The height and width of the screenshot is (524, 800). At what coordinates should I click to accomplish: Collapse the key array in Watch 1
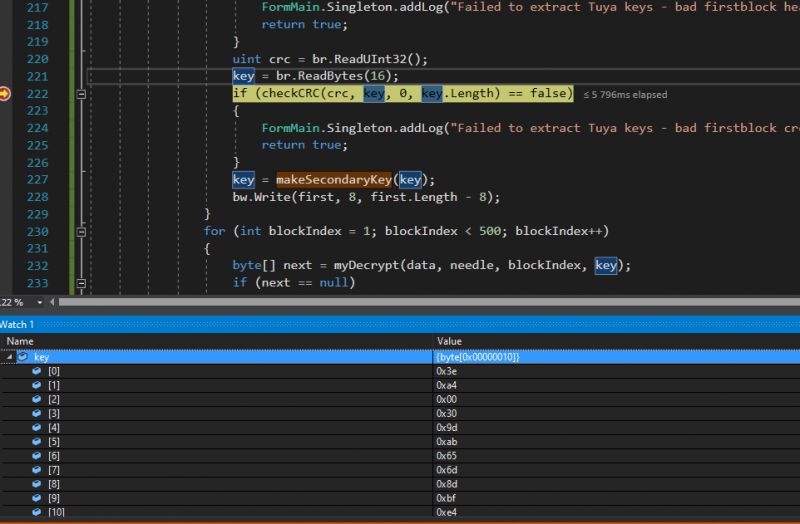(x=9, y=356)
